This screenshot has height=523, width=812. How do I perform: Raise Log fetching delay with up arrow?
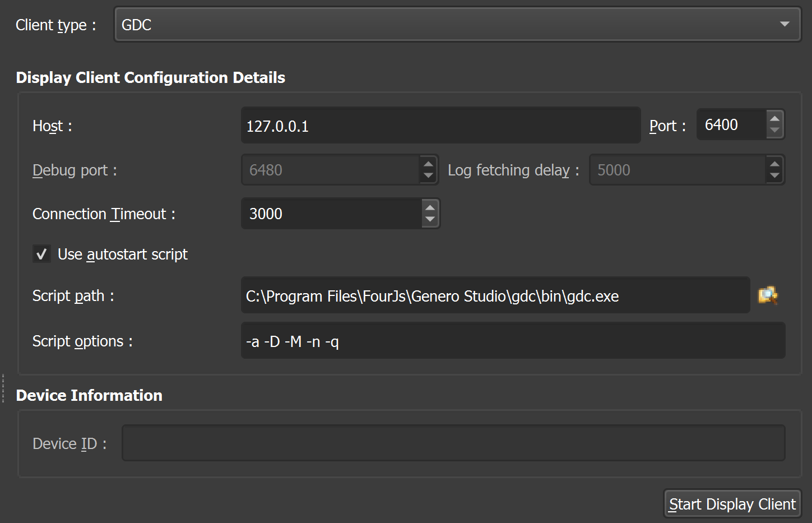[774, 164]
